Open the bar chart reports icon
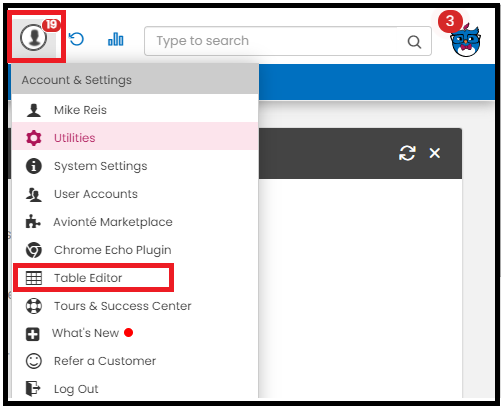This screenshot has width=503, height=409. (116, 39)
